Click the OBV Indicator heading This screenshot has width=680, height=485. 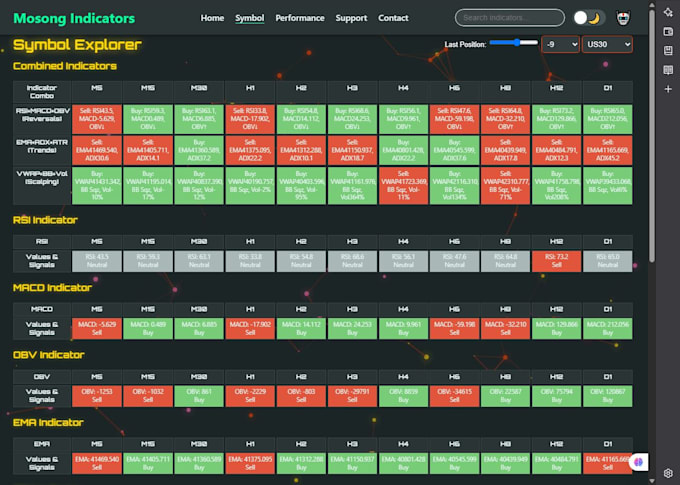(x=49, y=355)
